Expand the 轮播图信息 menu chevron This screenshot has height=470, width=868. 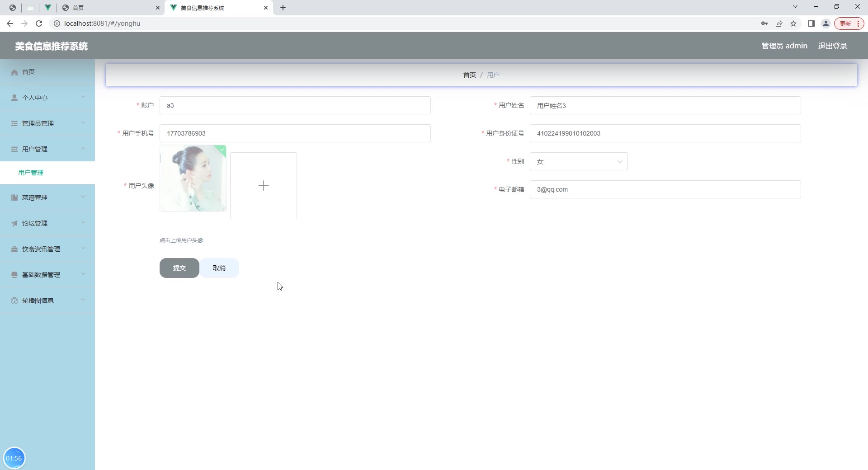pos(83,300)
